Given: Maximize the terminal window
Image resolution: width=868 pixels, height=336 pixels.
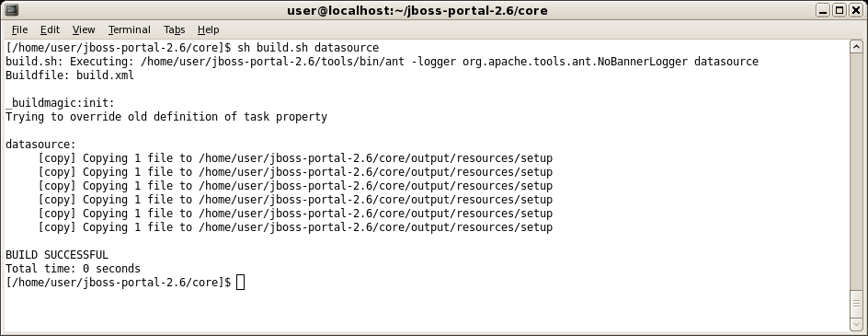Looking at the screenshot, I should 839,10.
